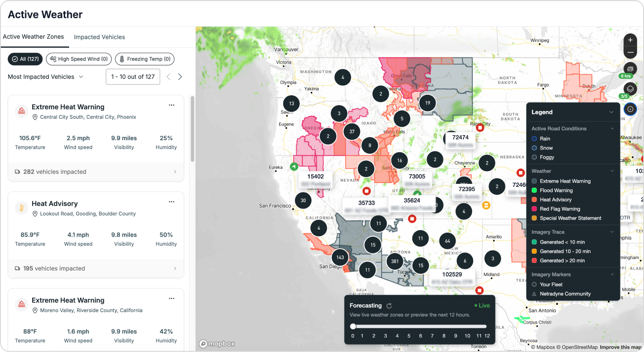Select the 381 vehicle cluster marker
The image size is (644, 352).
(395, 261)
